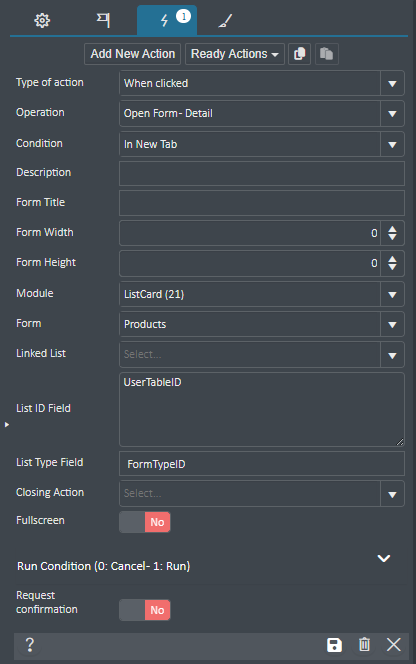Click the copy action icon
416x664 pixels.
[300, 54]
